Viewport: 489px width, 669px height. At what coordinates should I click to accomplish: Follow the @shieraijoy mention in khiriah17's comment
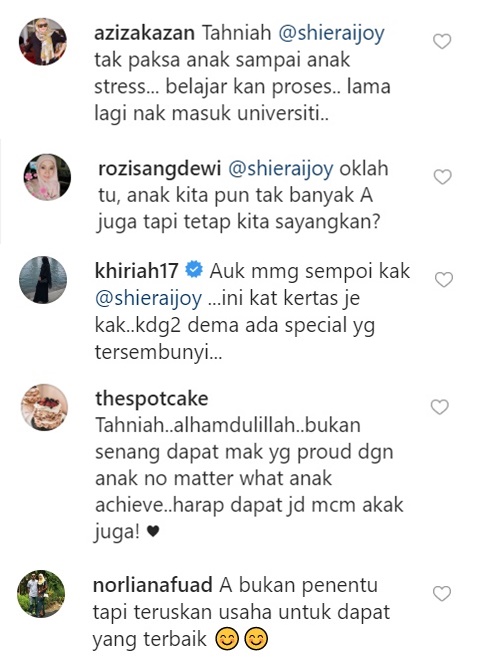[148, 299]
